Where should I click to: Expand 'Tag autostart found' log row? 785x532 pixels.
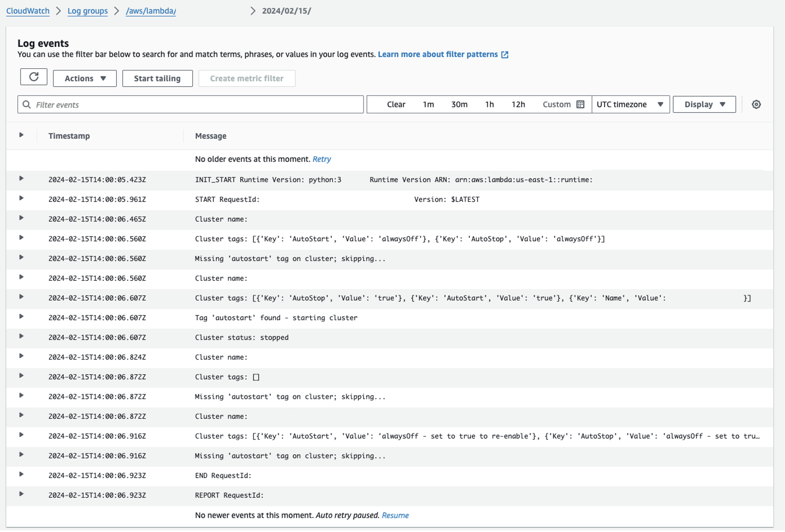pyautogui.click(x=21, y=317)
